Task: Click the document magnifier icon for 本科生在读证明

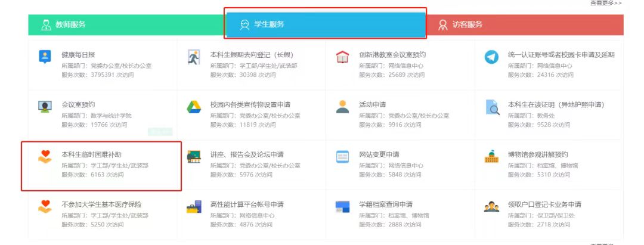Action: tap(491, 107)
